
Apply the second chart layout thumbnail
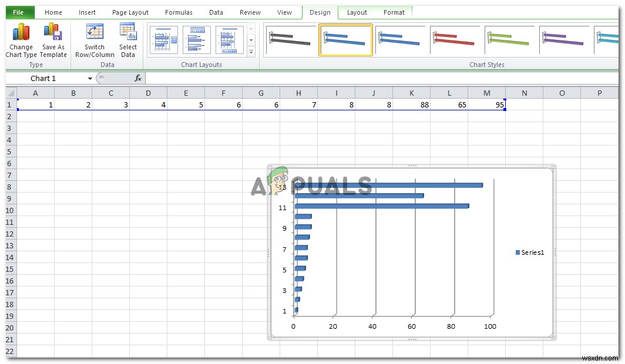[197, 40]
